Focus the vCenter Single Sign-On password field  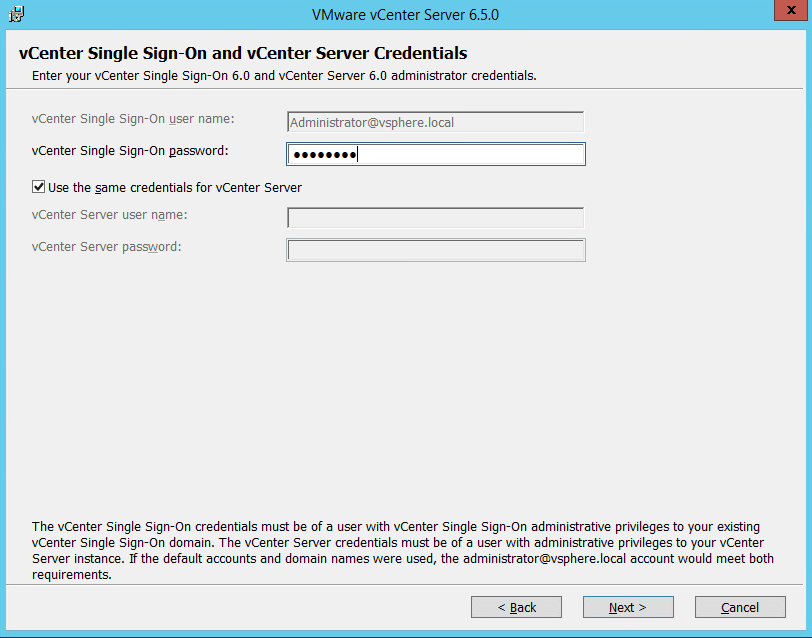click(x=436, y=154)
